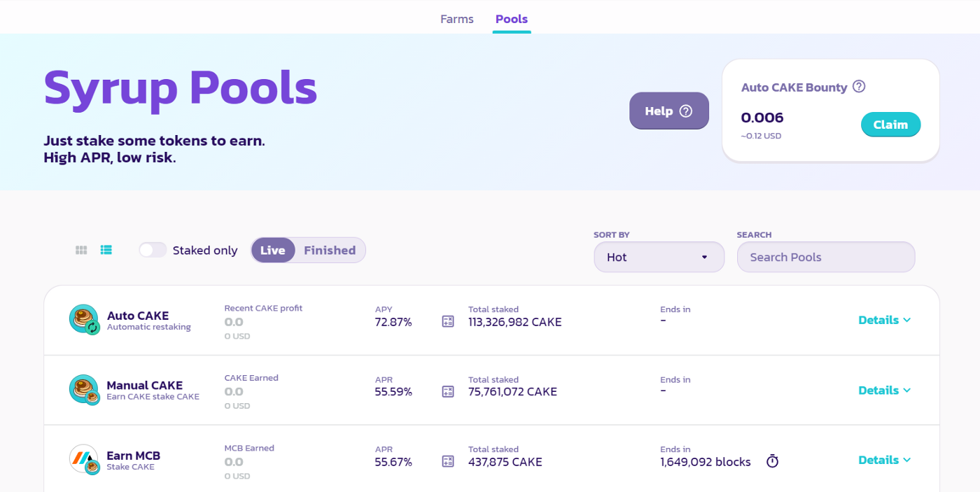Click the Manual CAKE pool name
This screenshot has height=492, width=980.
click(144, 385)
